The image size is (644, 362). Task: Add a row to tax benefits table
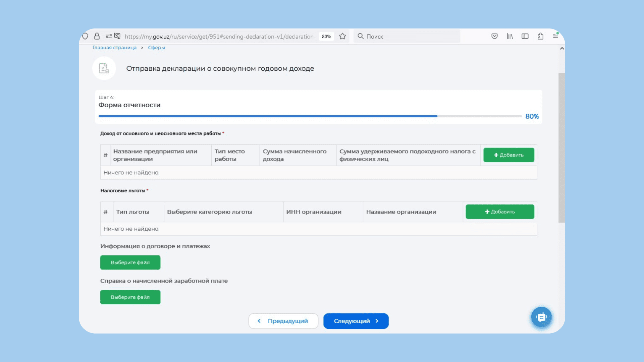pos(500,212)
